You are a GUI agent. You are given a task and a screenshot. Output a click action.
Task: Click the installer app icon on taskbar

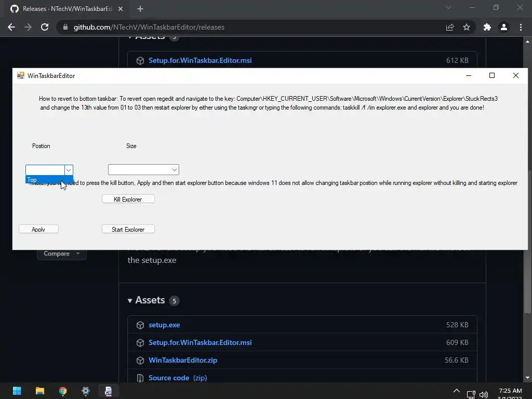click(x=108, y=391)
